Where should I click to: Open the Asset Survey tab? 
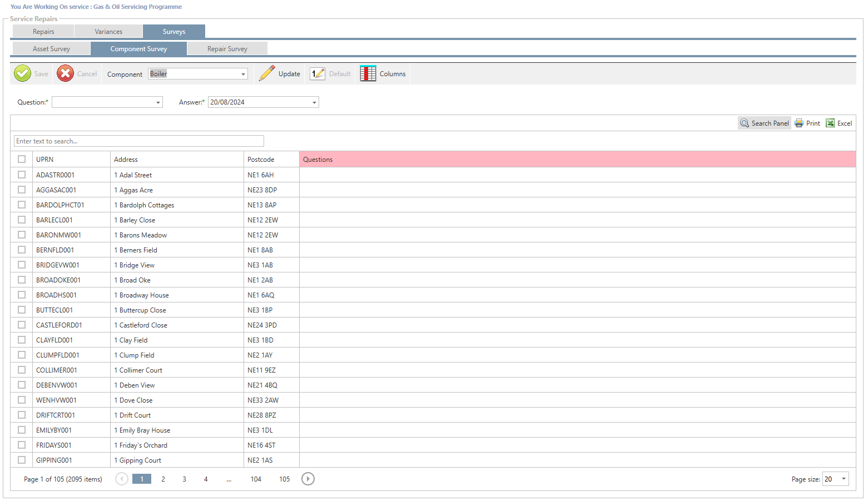pyautogui.click(x=51, y=49)
